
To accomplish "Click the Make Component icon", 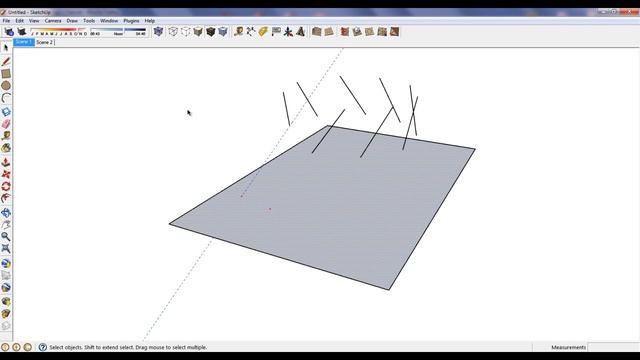I will tap(6, 111).
